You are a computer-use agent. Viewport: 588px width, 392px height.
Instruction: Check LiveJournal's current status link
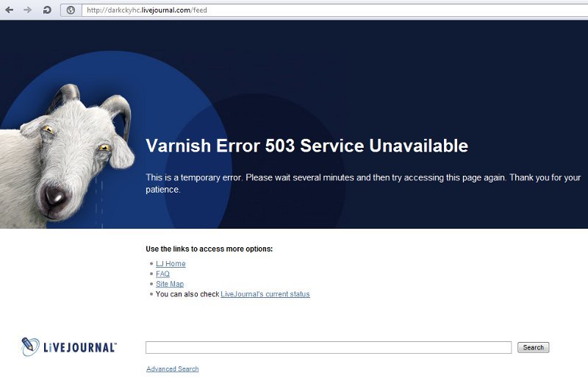tap(265, 294)
